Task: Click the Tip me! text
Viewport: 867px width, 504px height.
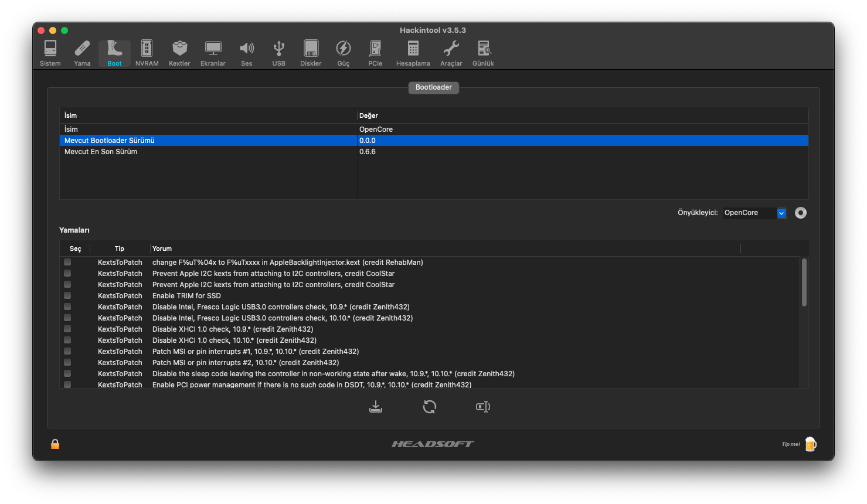Action: click(791, 444)
